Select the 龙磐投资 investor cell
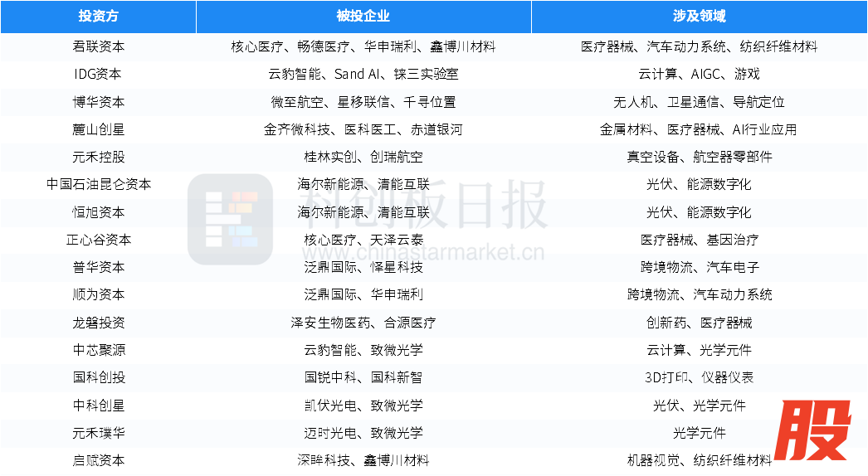 click(x=98, y=323)
